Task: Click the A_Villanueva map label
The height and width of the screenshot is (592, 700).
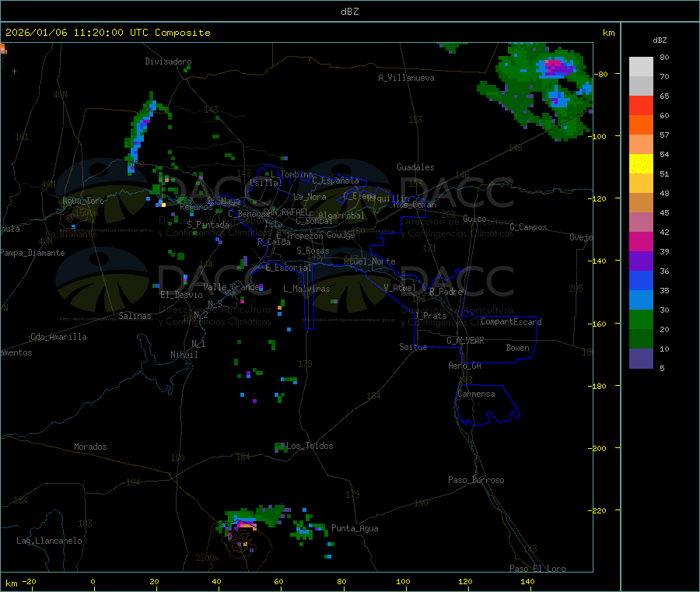Action: pyautogui.click(x=406, y=78)
